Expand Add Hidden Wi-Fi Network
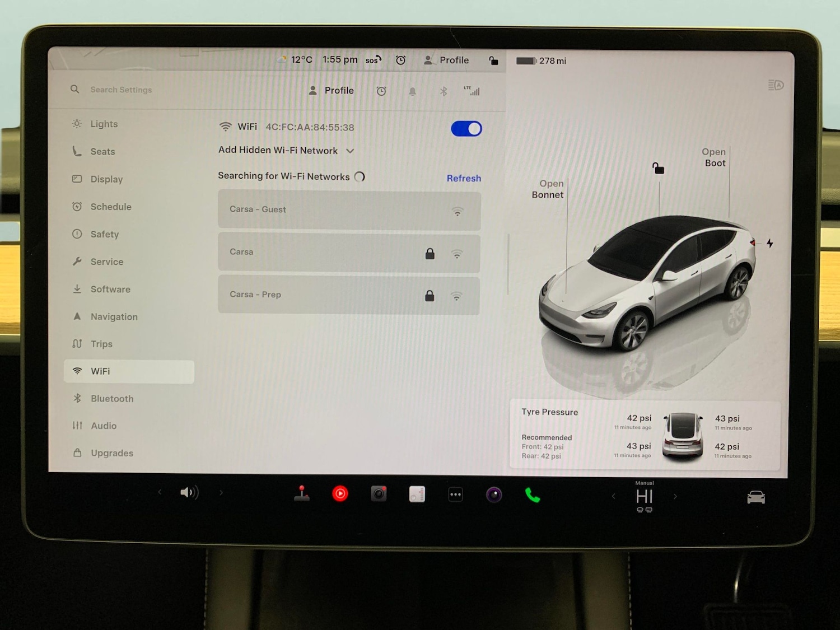This screenshot has height=630, width=840. pyautogui.click(x=351, y=151)
